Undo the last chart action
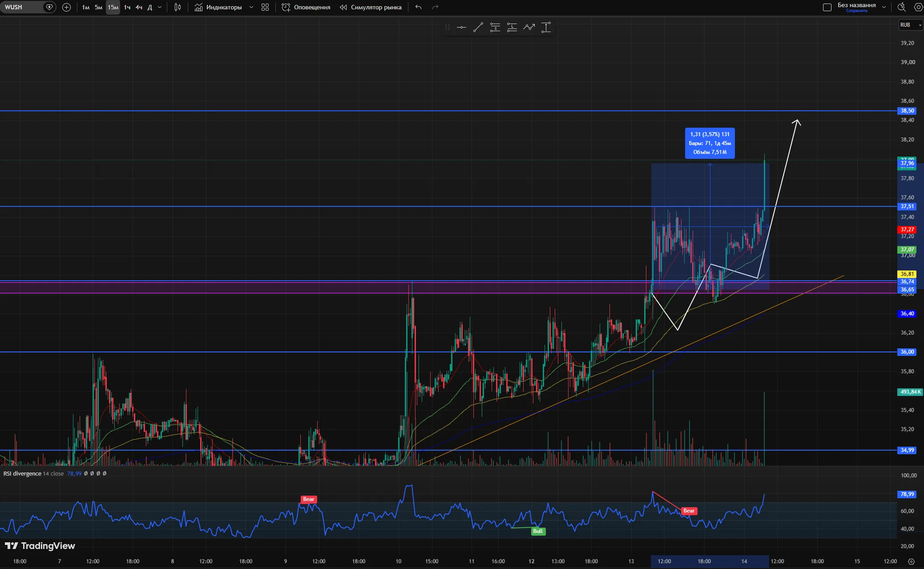The width and height of the screenshot is (924, 569). pyautogui.click(x=418, y=7)
